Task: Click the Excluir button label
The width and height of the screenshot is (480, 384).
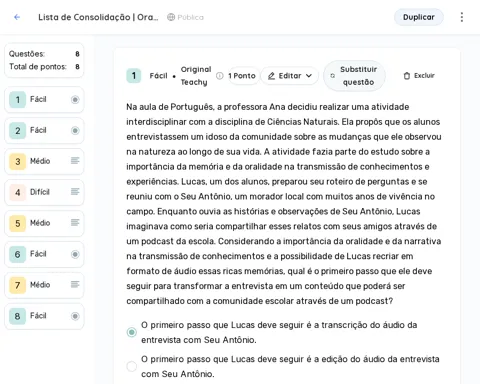Action: click(x=424, y=76)
